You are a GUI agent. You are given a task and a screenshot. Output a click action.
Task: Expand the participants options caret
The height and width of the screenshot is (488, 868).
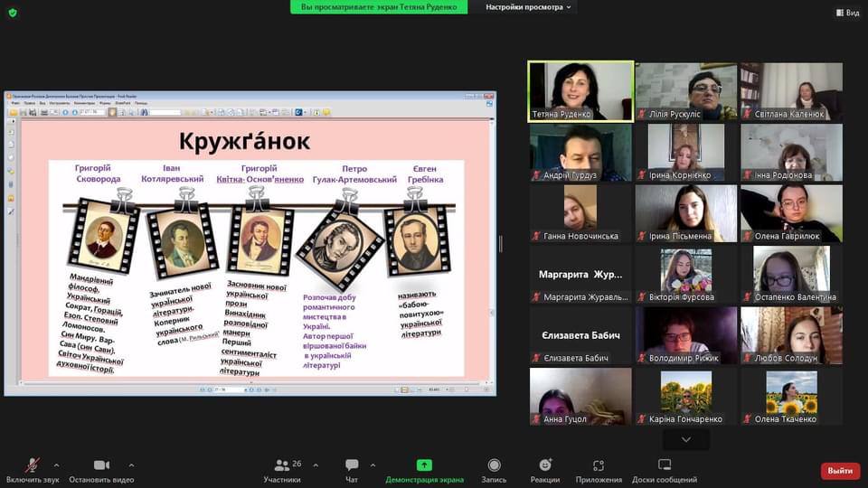[x=316, y=465]
